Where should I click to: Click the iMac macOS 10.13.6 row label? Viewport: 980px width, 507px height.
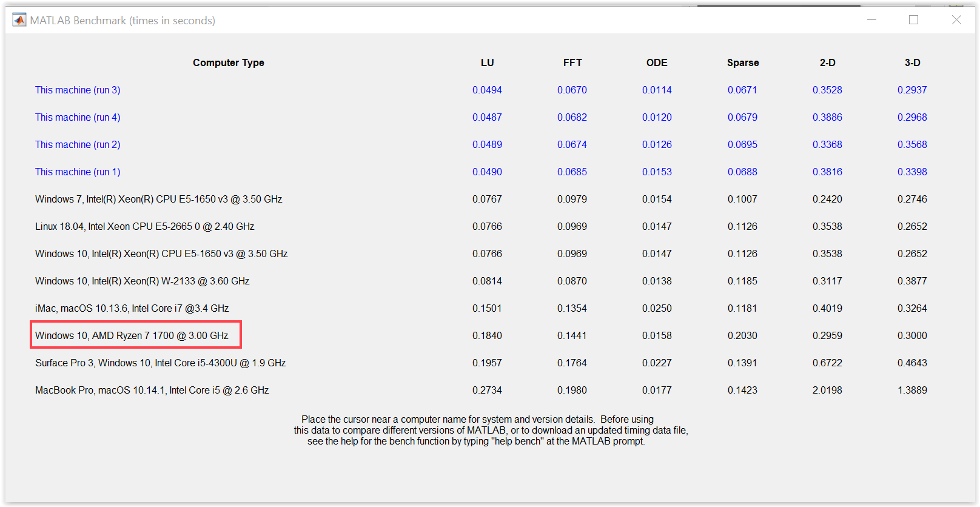point(132,308)
